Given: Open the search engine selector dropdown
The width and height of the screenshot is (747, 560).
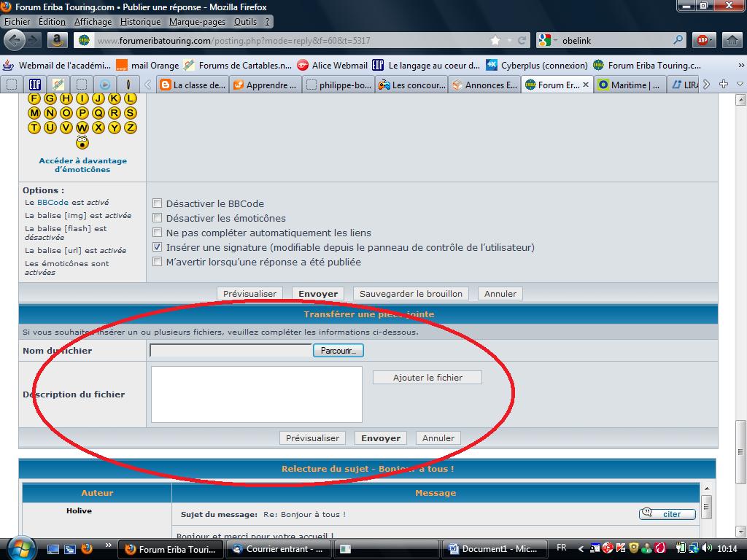Looking at the screenshot, I should click(x=549, y=41).
